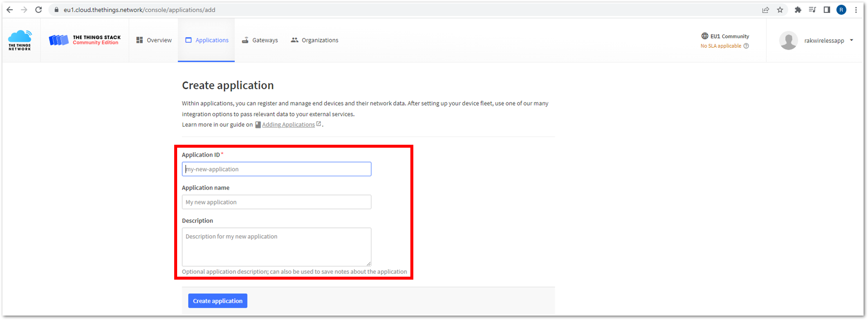The height and width of the screenshot is (320, 868).
Task: Click the EU1 Community cluster label
Action: [x=730, y=36]
